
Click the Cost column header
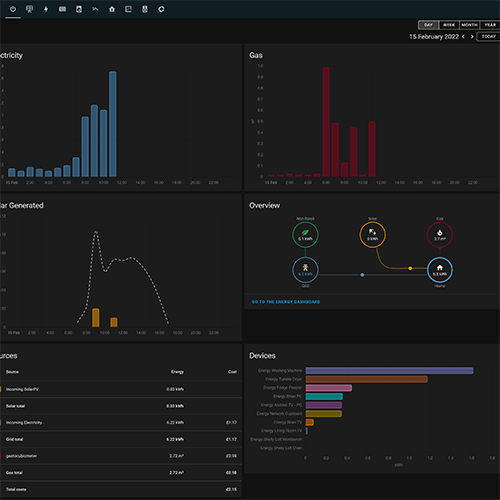(232, 372)
